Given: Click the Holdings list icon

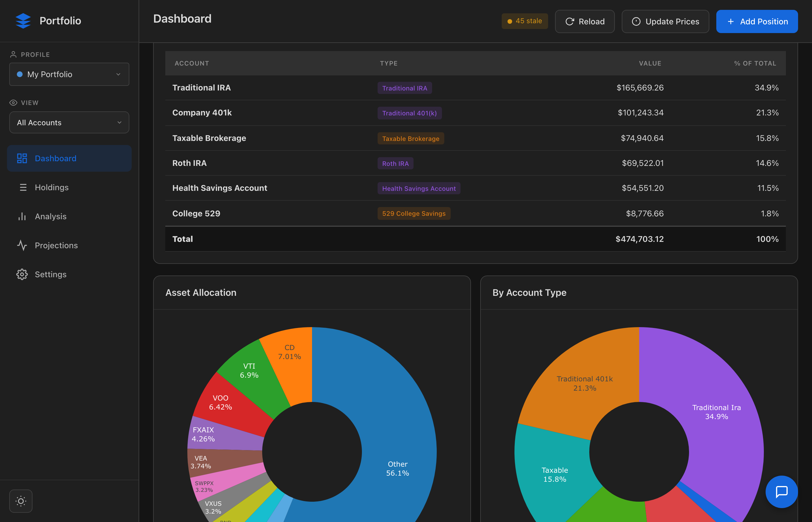Looking at the screenshot, I should pyautogui.click(x=23, y=187).
